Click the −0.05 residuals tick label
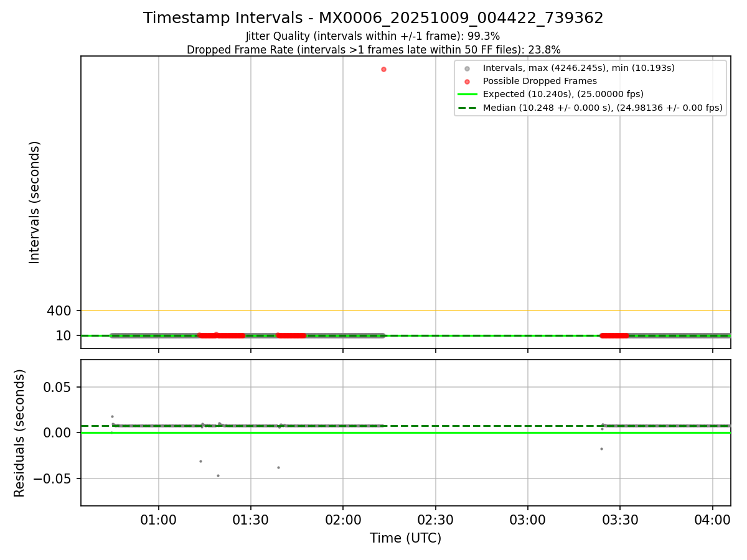747x560 pixels. [52, 479]
